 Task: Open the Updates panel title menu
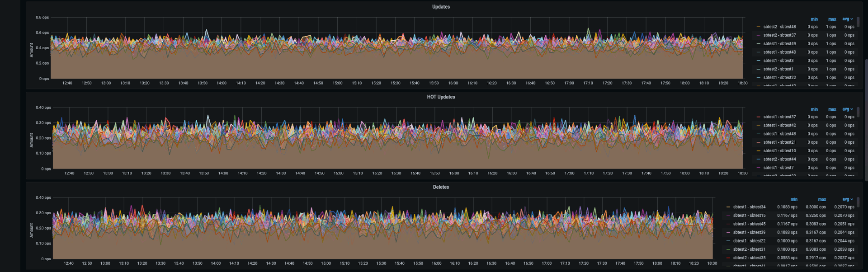pyautogui.click(x=441, y=7)
